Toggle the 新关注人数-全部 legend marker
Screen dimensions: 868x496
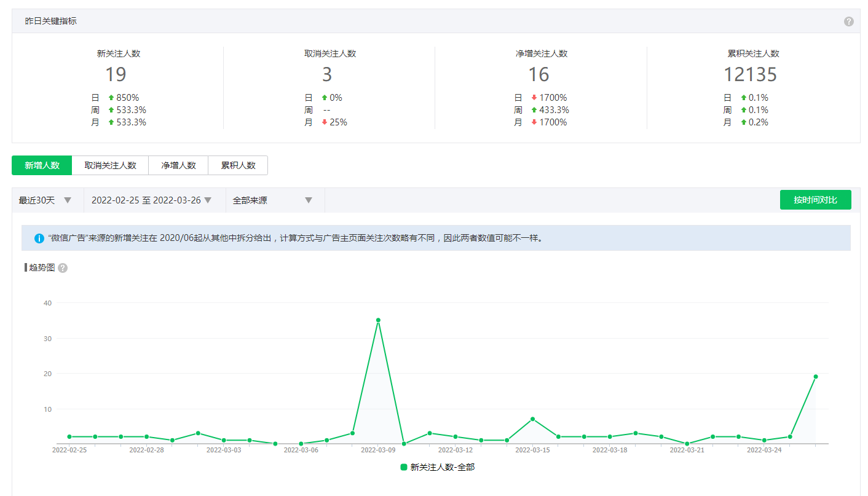click(x=404, y=467)
